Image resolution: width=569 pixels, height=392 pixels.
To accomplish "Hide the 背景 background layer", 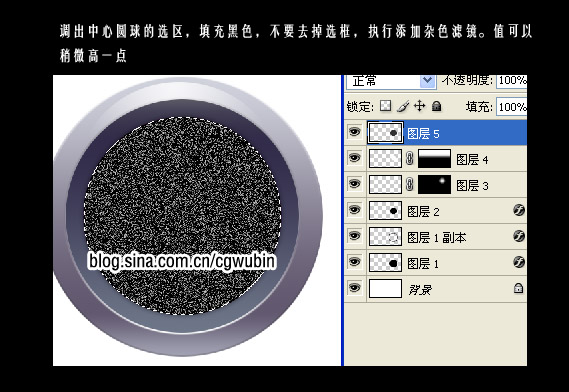I will tap(355, 288).
